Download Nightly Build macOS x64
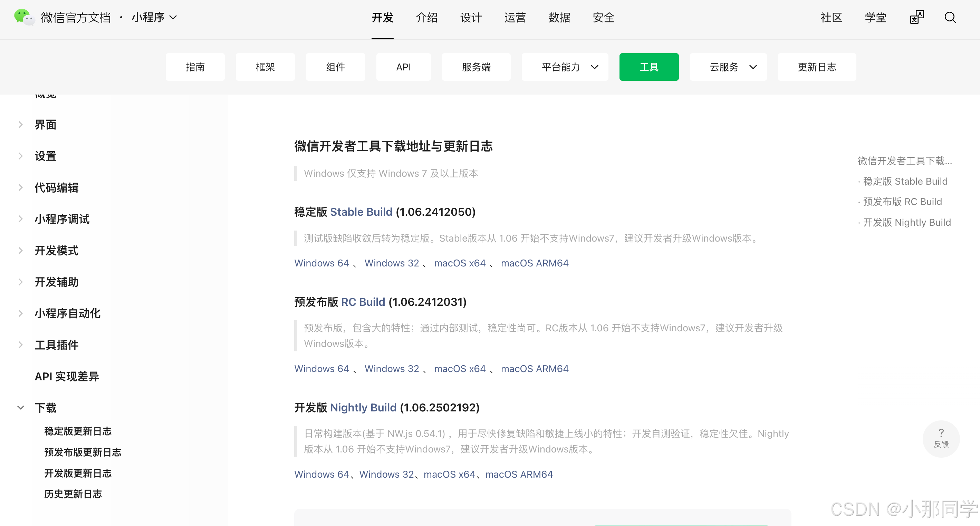Screen dimensions: 980x526 (449, 474)
